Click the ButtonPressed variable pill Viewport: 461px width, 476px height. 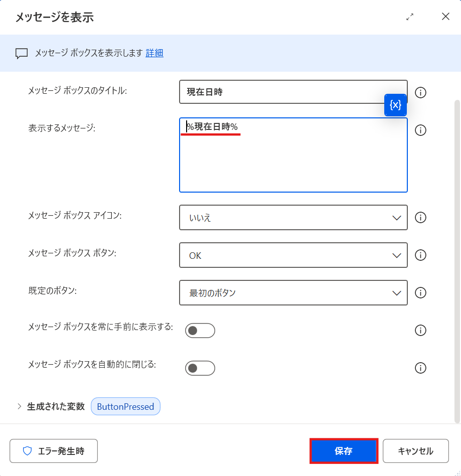coord(125,406)
